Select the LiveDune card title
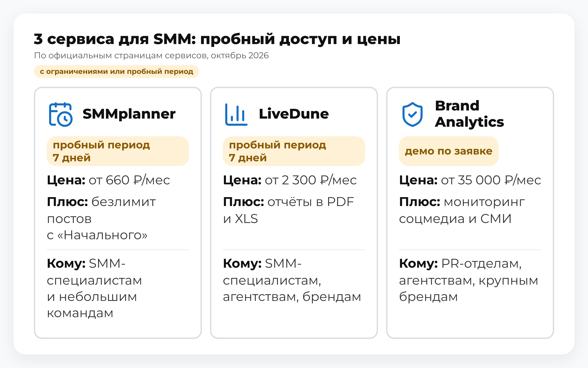 (x=294, y=114)
